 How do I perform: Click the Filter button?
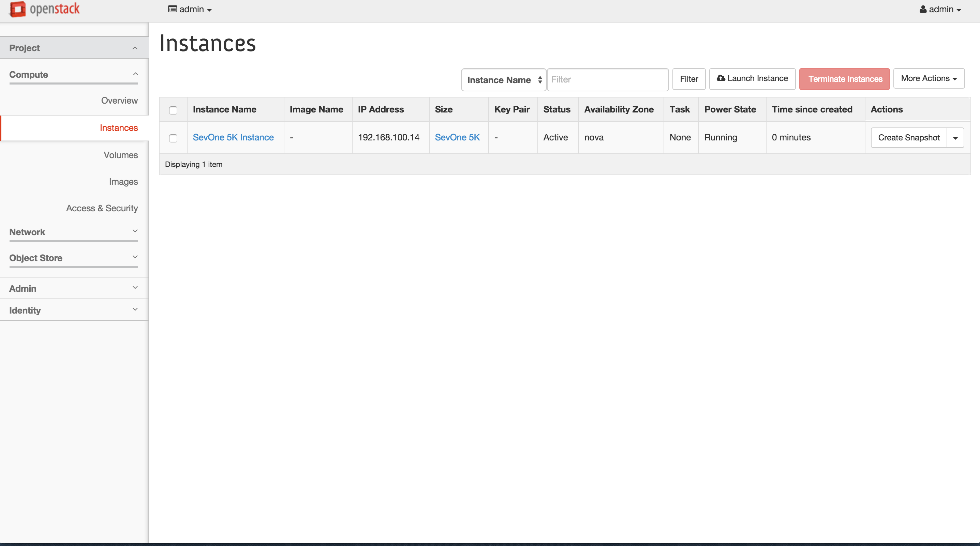coord(689,79)
